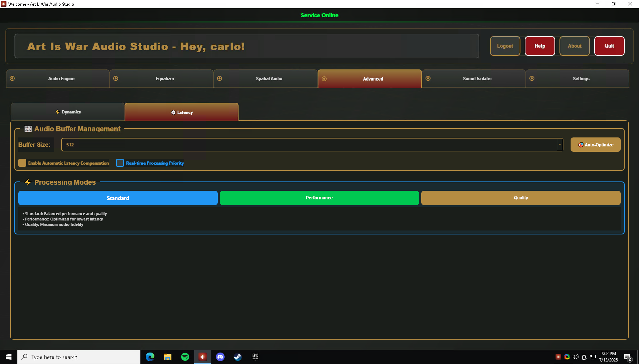The width and height of the screenshot is (639, 364).
Task: Open Steam from taskbar
Action: 238,357
